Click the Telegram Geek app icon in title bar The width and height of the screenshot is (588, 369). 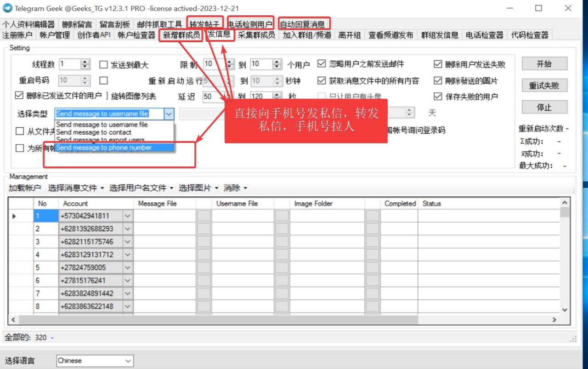pos(7,8)
